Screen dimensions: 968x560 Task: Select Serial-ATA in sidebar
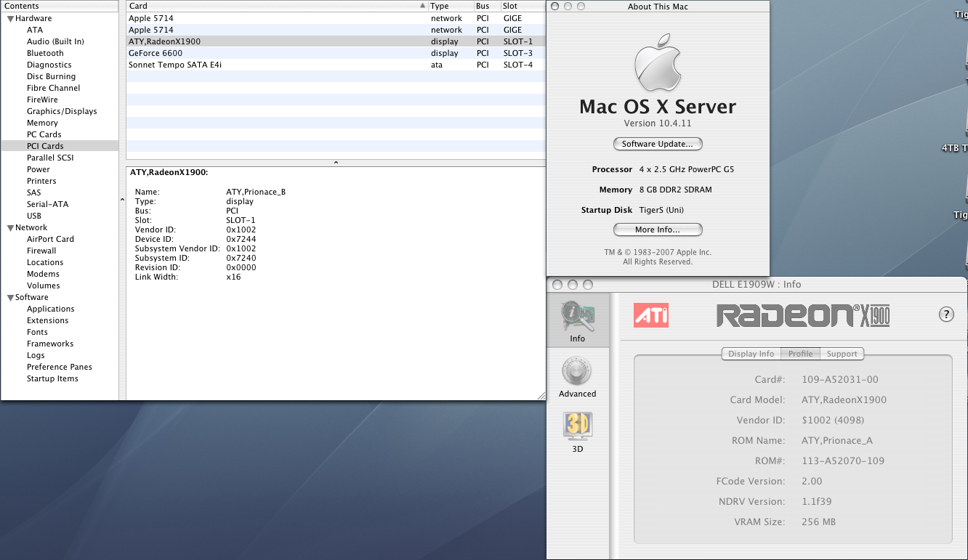click(47, 204)
